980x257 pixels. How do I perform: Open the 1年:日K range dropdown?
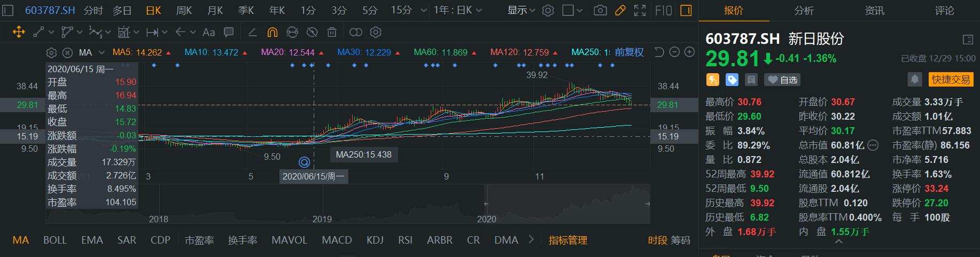pos(457,10)
